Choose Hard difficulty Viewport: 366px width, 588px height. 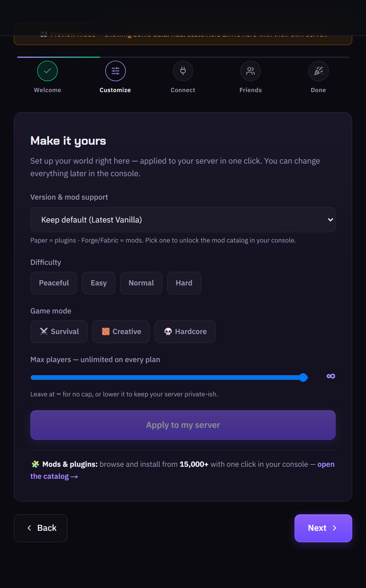click(x=184, y=283)
